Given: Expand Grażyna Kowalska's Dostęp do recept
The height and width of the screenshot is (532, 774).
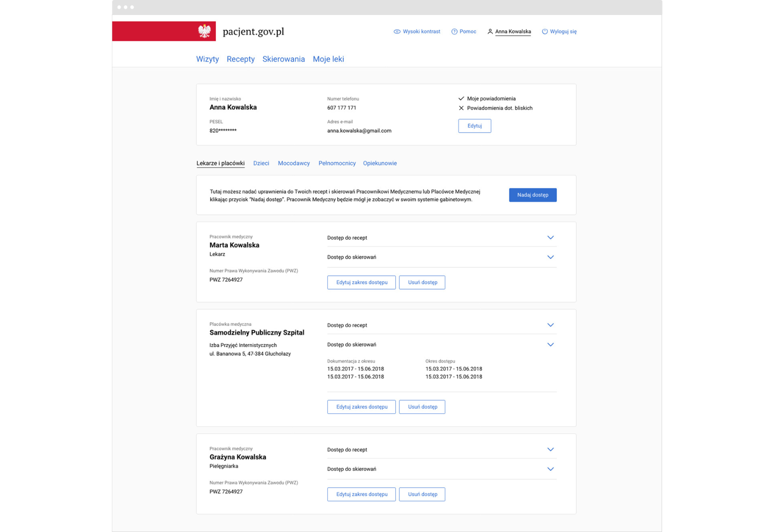Looking at the screenshot, I should tap(550, 450).
